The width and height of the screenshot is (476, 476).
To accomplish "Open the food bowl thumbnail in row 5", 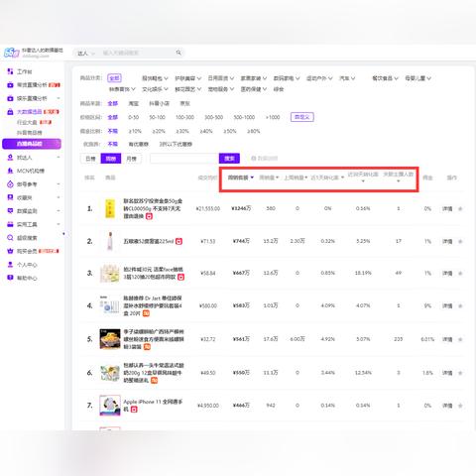I will pyautogui.click(x=110, y=339).
